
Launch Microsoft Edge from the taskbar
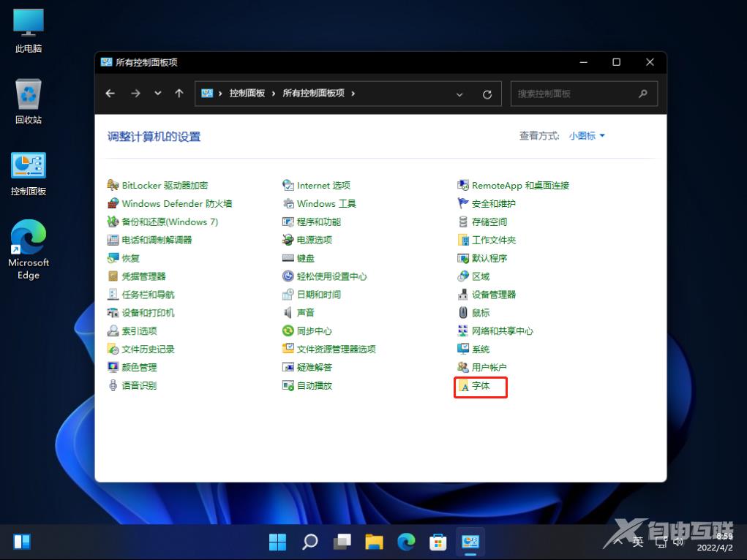coord(406,542)
